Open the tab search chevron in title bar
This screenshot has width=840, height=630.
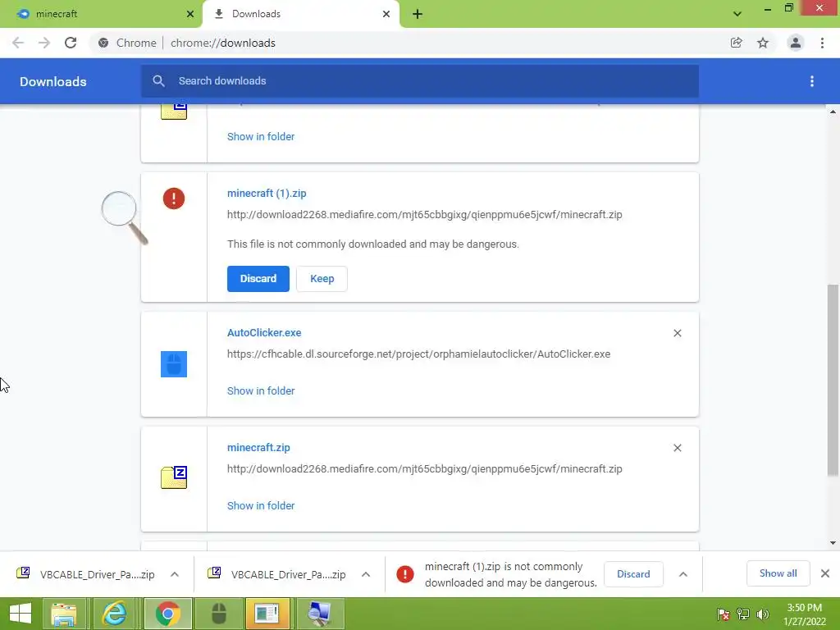tap(737, 14)
